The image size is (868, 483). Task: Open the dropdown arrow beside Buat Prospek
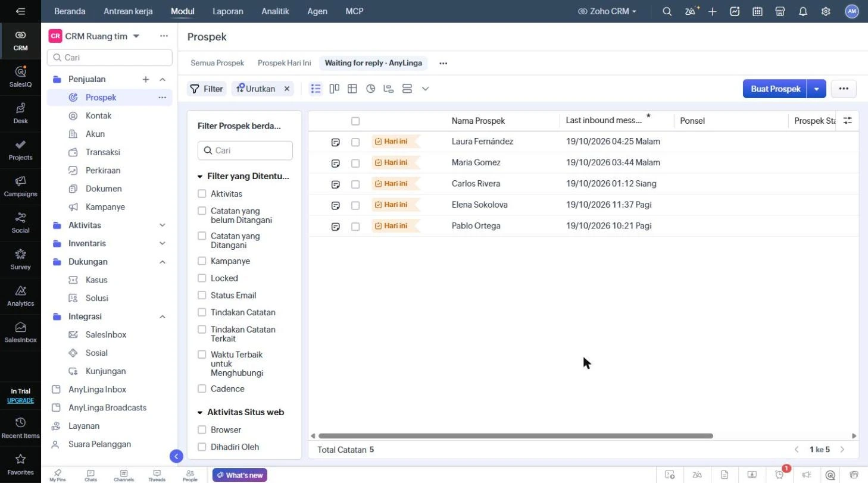(817, 89)
